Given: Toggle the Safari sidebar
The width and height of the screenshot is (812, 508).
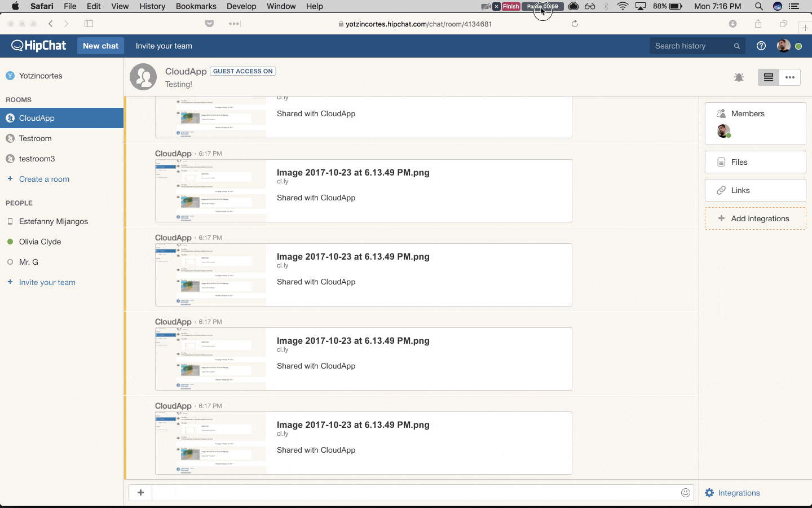Looking at the screenshot, I should (x=89, y=24).
